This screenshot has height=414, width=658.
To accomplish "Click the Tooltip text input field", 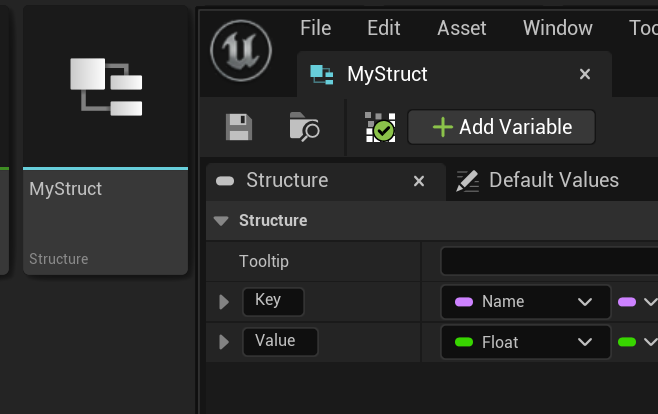I will click(x=548, y=261).
